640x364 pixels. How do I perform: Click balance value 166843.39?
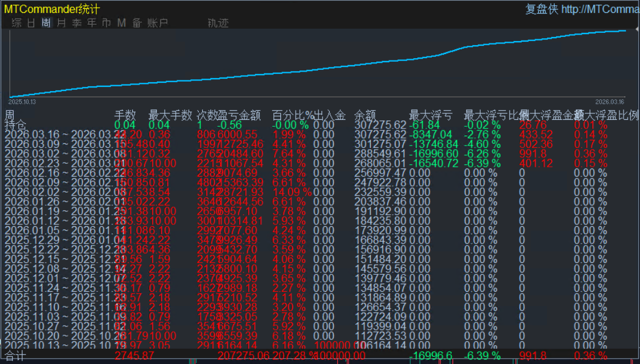[x=380, y=240]
